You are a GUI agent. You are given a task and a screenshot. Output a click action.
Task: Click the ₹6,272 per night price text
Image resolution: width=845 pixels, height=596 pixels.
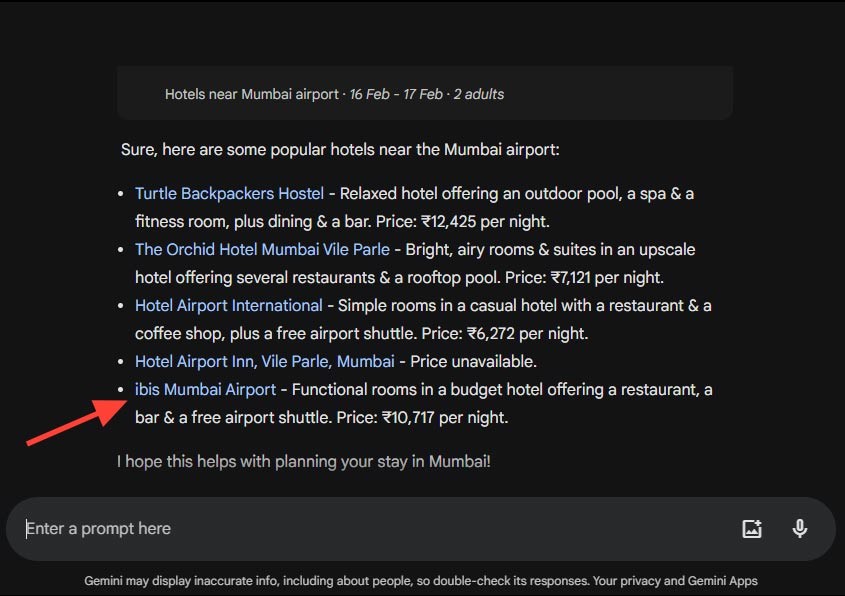(527, 334)
